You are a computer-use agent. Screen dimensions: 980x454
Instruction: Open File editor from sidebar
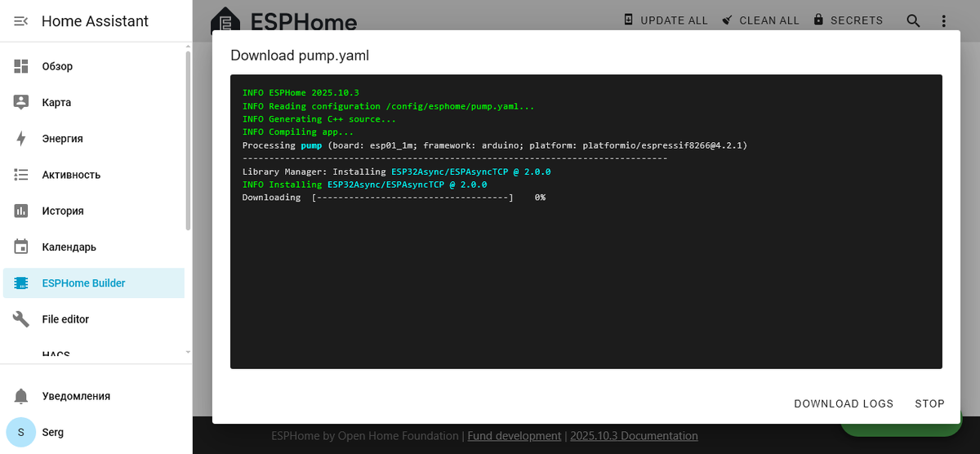94,319
